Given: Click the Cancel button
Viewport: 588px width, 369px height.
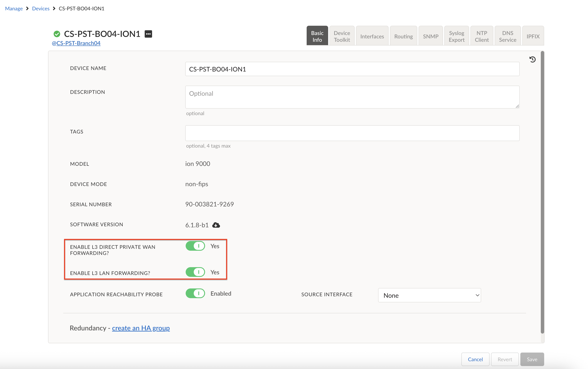Looking at the screenshot, I should 475,359.
